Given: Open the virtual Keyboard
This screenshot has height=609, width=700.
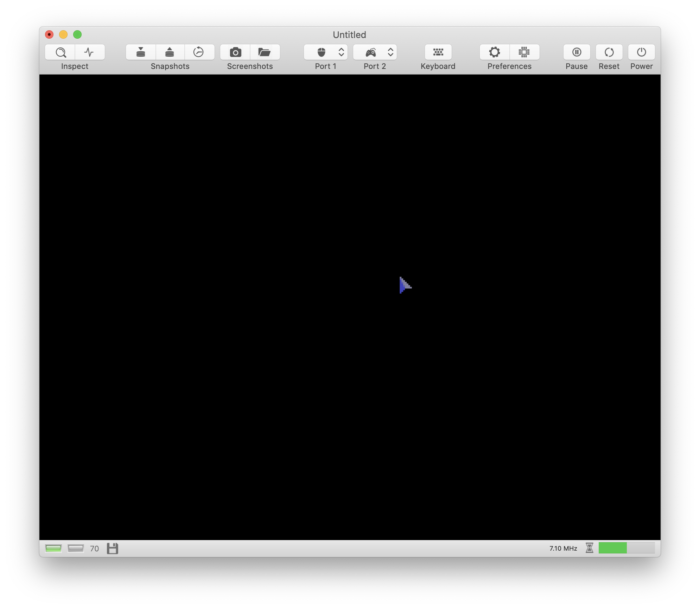Looking at the screenshot, I should [438, 52].
